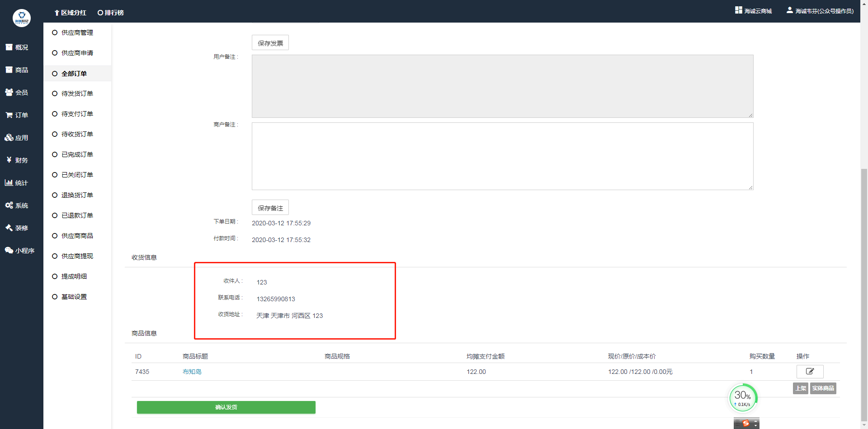Open the 小程序 mini-program section

20,251
